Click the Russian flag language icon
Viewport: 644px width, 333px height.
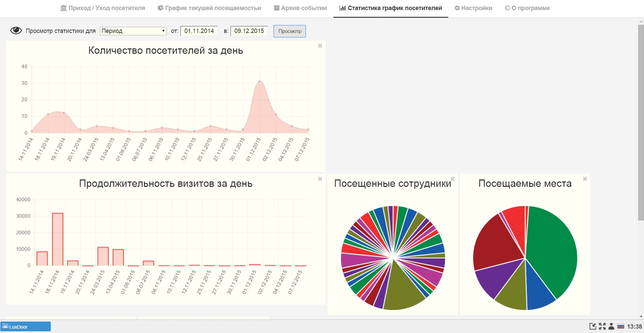point(621,326)
